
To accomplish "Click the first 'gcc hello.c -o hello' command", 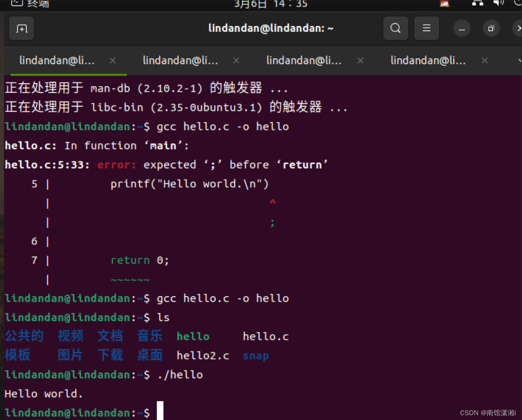I will coord(223,127).
